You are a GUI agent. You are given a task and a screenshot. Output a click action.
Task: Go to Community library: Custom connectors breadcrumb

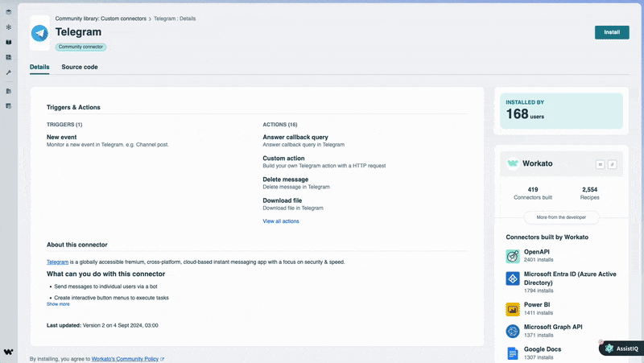(101, 19)
